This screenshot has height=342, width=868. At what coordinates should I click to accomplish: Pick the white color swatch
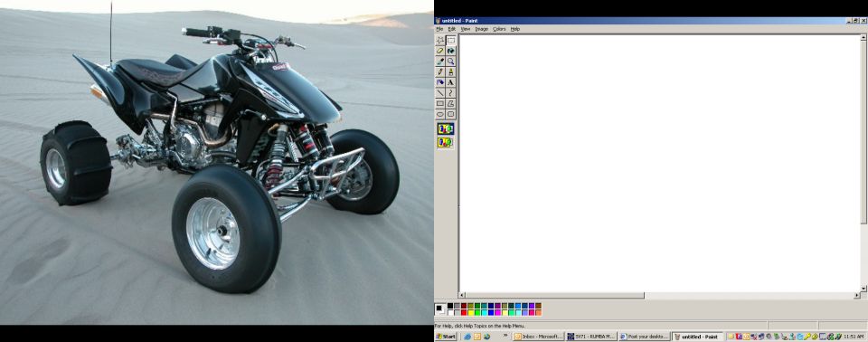click(450, 313)
